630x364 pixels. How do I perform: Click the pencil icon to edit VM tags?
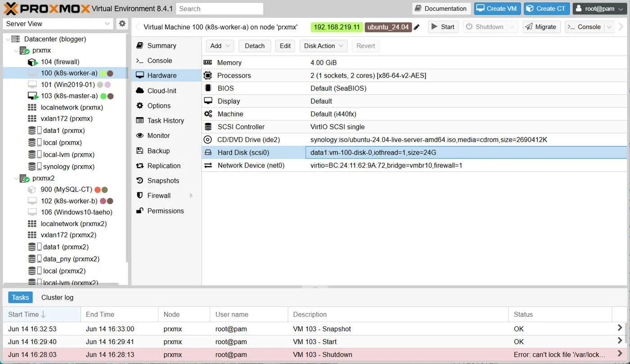[x=416, y=27]
